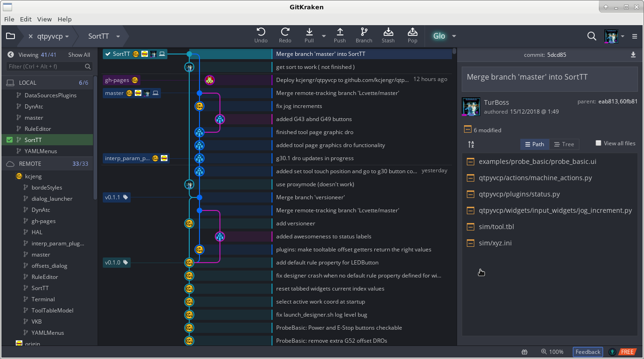
Task: Open the Pull options dropdown arrow
Action: point(324,36)
